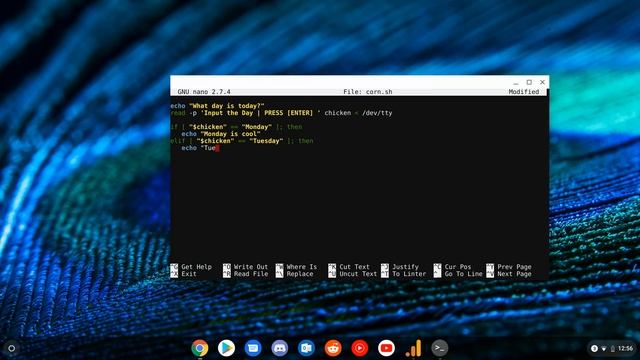
Task: Click the '/dev/tty' text in read line
Action: pyautogui.click(x=377, y=113)
